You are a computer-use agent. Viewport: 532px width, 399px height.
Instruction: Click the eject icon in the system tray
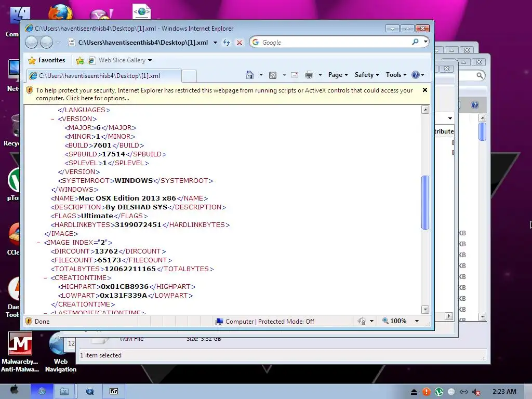click(x=414, y=392)
